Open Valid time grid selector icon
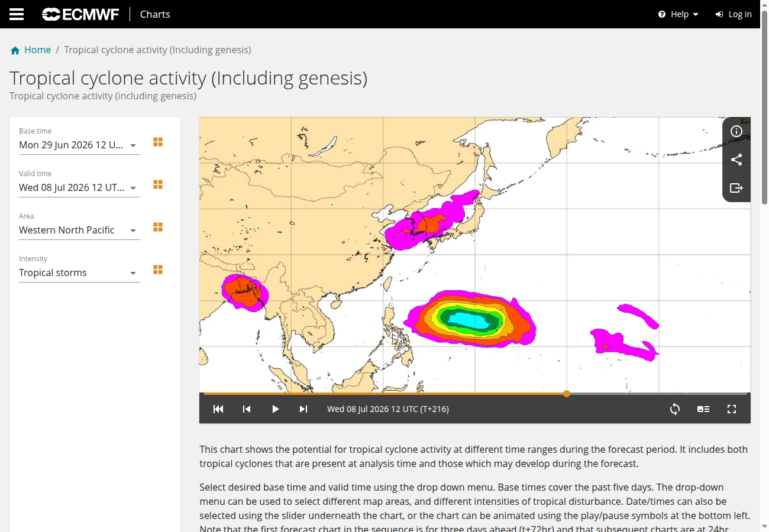This screenshot has height=532, width=769. 158,184
